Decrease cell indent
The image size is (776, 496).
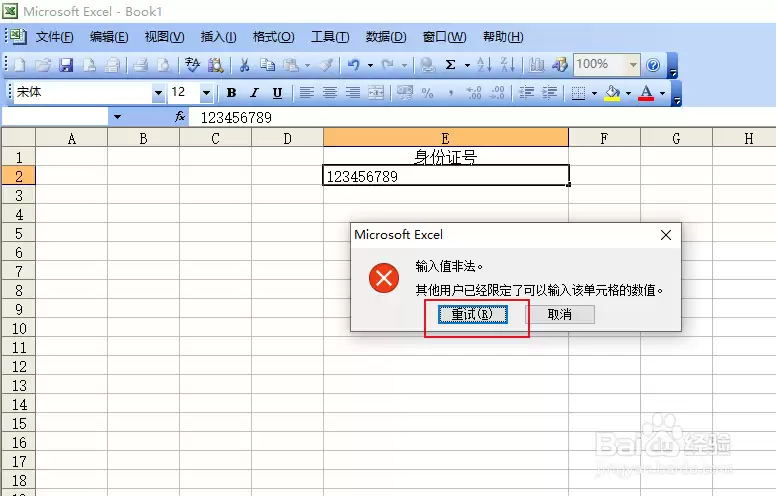coord(526,93)
